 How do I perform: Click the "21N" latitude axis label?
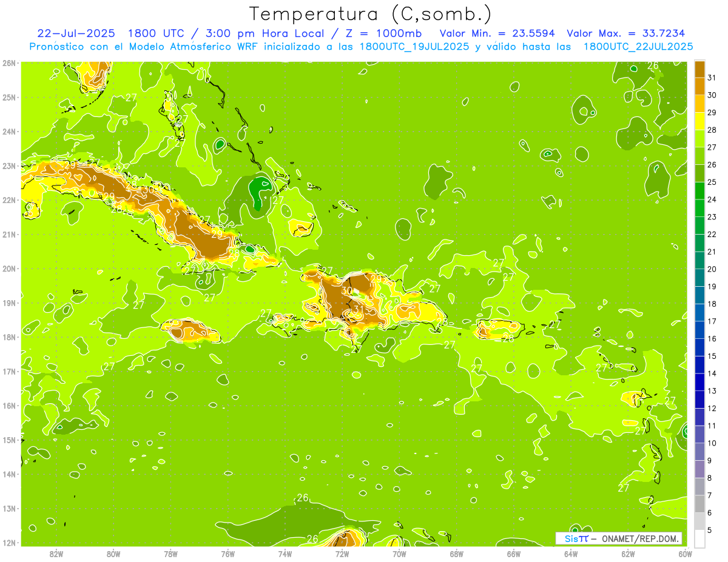pos(8,234)
